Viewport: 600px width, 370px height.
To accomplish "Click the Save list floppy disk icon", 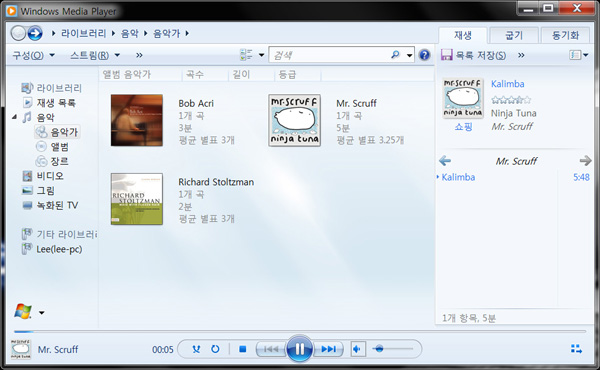I will click(447, 55).
